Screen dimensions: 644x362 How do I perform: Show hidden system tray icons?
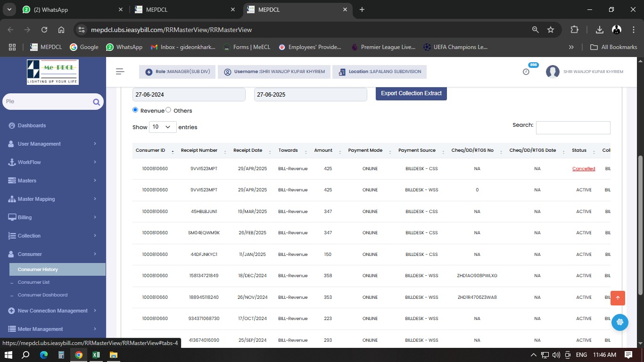pos(533,355)
